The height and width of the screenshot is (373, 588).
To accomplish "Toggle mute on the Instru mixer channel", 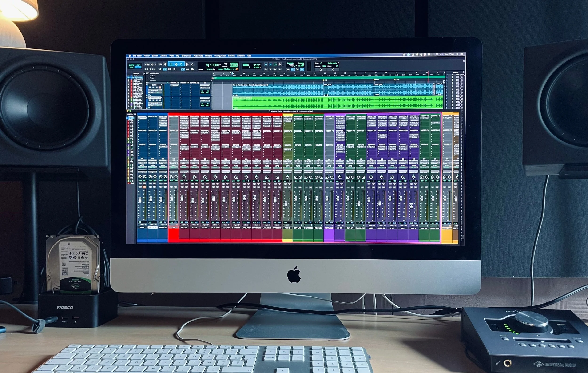I will 144,187.
